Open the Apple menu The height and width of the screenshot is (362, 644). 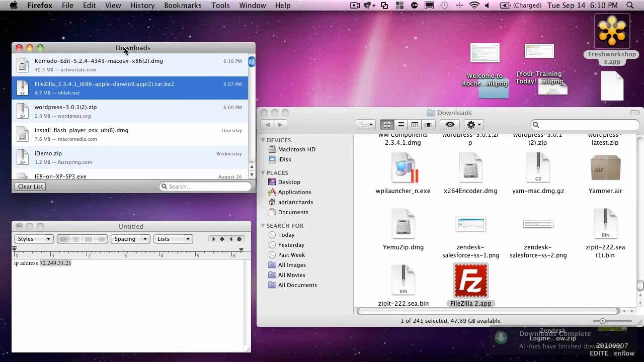tap(14, 6)
